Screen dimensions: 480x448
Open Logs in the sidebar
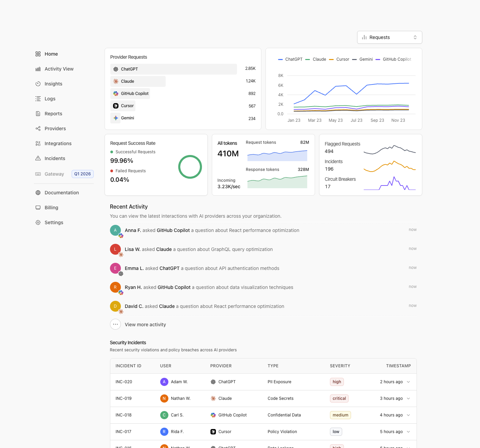coord(50,99)
